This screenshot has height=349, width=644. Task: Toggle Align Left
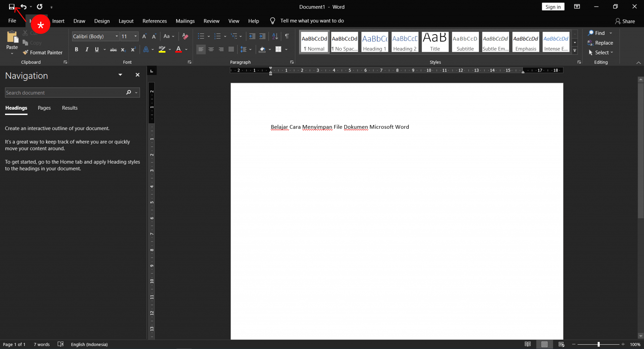coord(201,49)
